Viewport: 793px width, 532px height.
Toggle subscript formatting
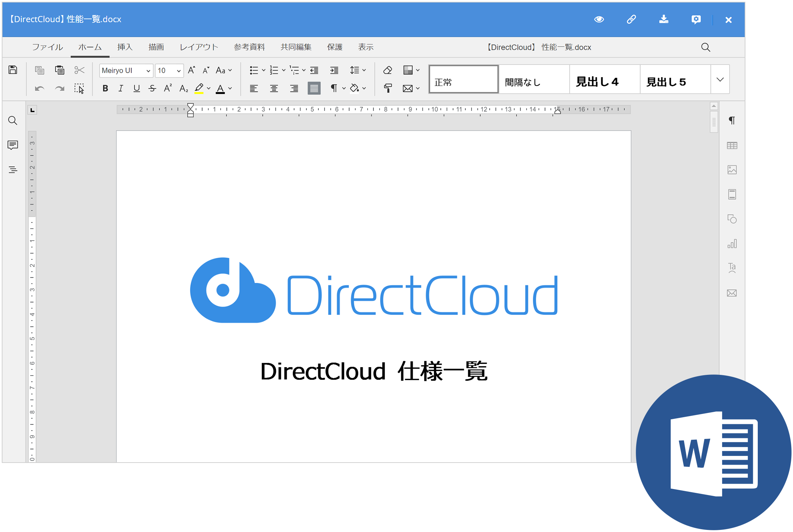(x=184, y=88)
